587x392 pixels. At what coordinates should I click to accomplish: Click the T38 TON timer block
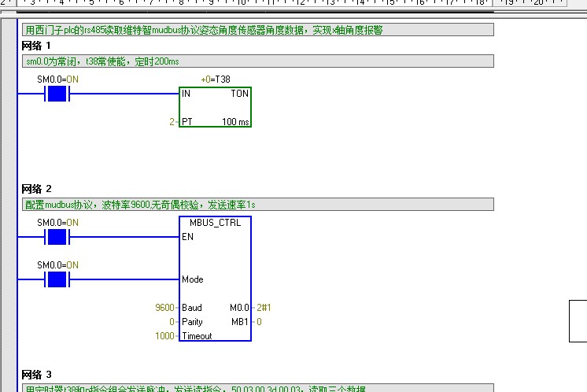pyautogui.click(x=215, y=107)
